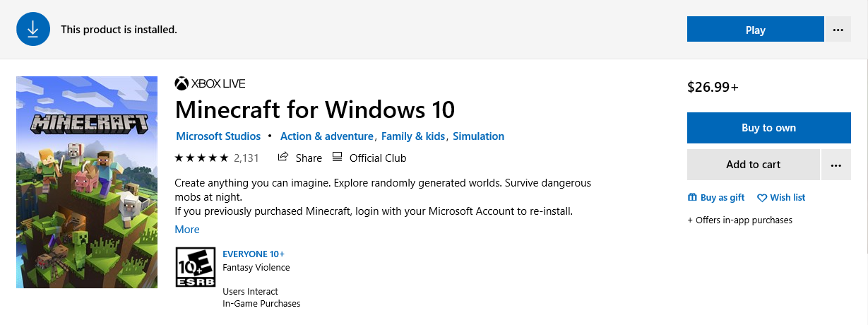The width and height of the screenshot is (868, 325).
Task: Click the Share icon
Action: [x=283, y=157]
